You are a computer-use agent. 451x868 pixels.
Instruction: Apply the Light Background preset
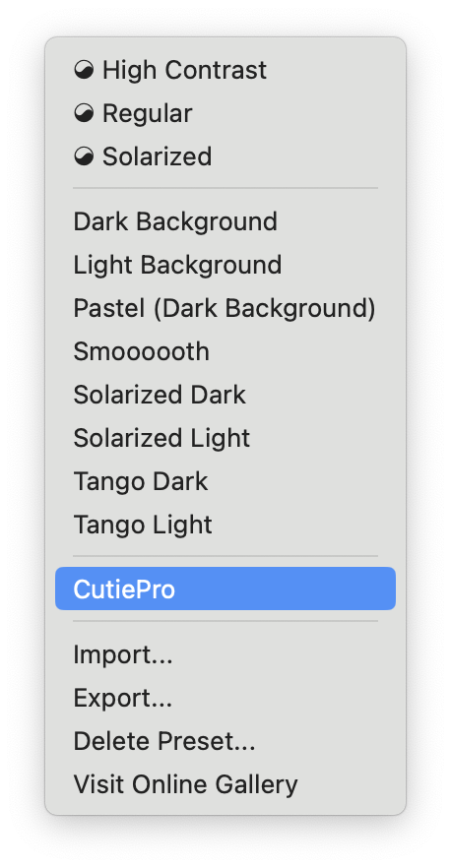coord(225,265)
